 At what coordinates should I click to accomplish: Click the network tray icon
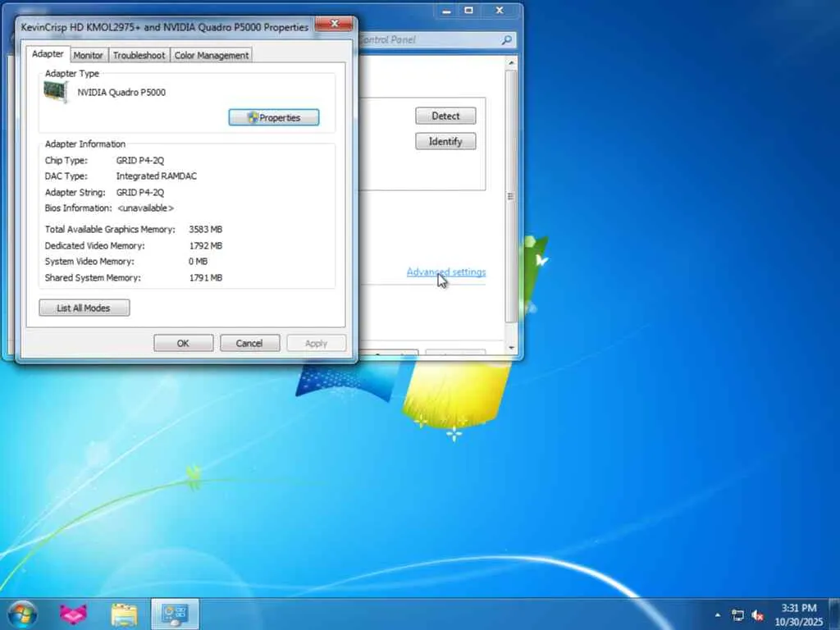737,615
